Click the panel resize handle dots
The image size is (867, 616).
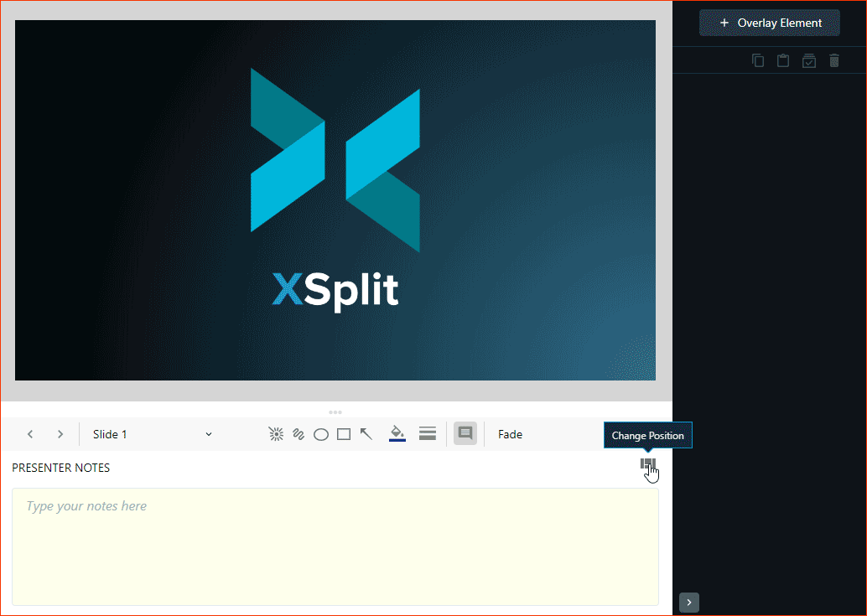click(x=335, y=412)
